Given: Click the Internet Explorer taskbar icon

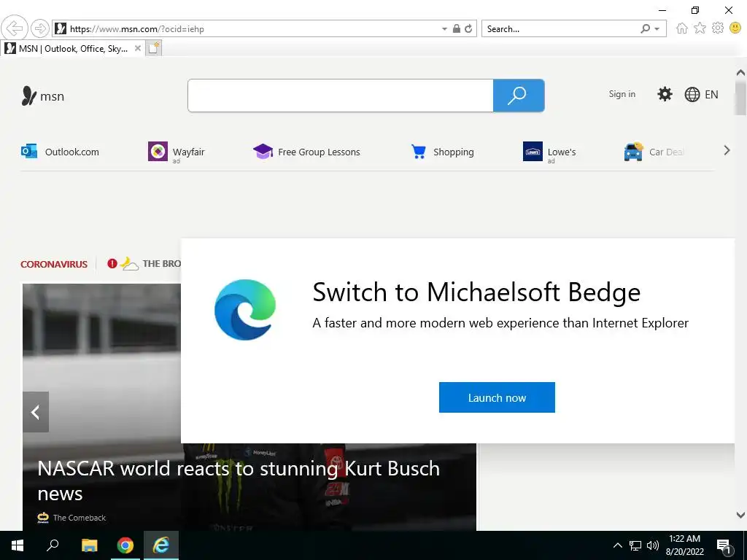Looking at the screenshot, I should click(161, 545).
